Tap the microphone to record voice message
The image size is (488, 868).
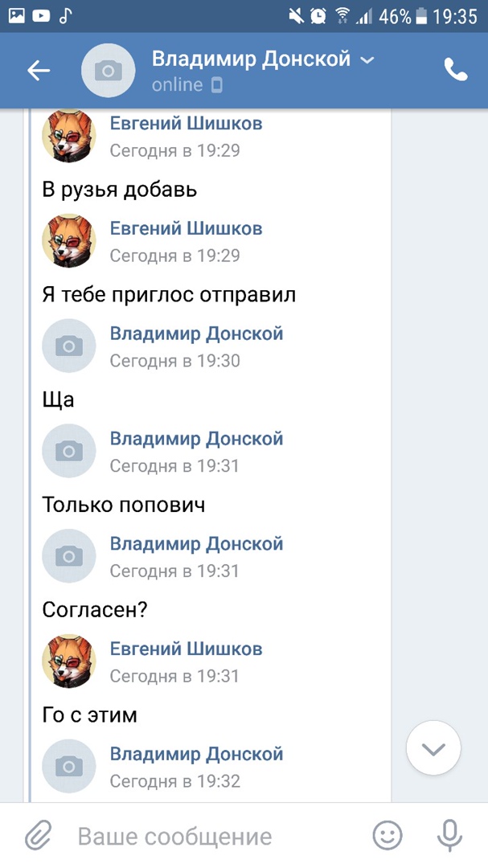click(x=449, y=837)
